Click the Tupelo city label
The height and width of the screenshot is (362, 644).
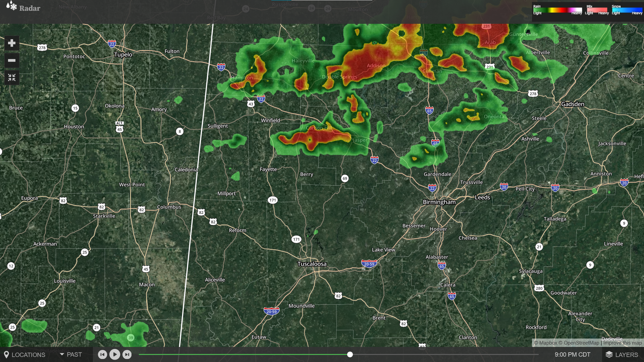coord(123,55)
